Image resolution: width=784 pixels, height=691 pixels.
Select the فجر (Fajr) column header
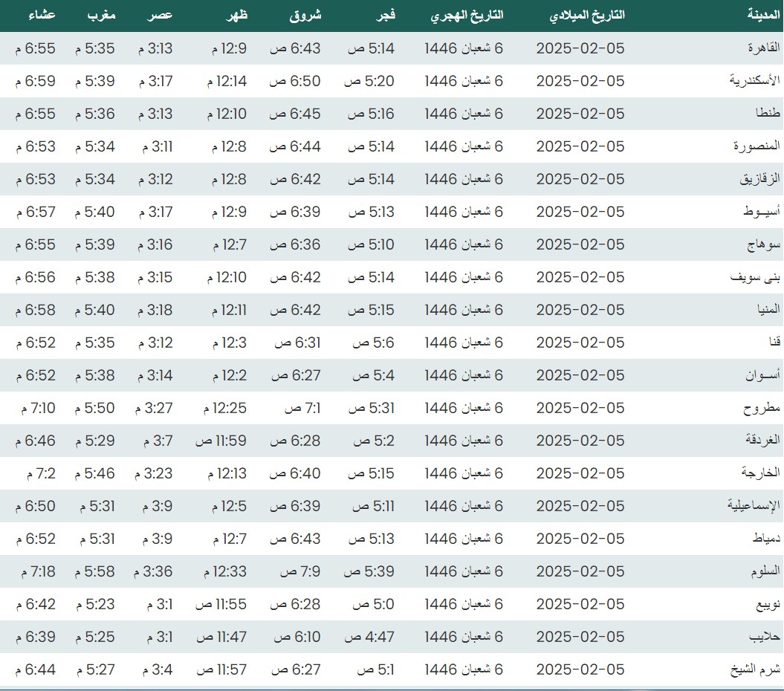(x=382, y=16)
